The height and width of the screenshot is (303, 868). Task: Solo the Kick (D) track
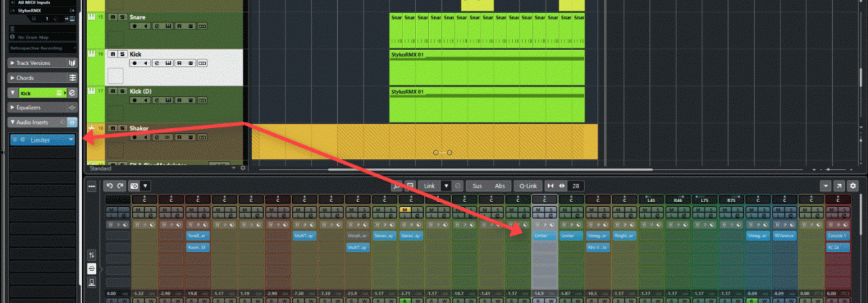pos(122,92)
